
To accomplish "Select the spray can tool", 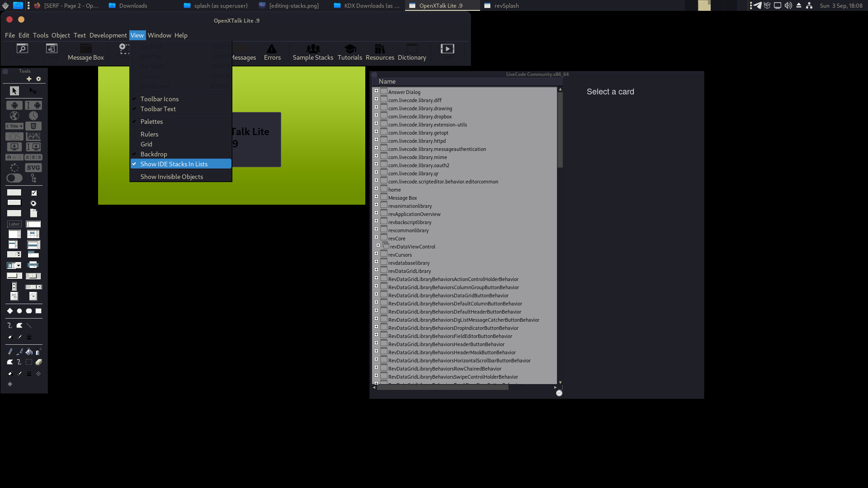I will tap(38, 352).
